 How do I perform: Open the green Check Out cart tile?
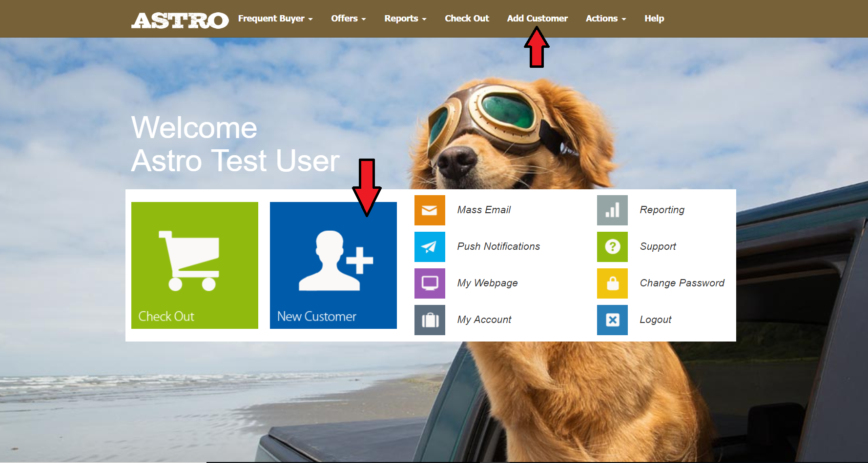click(195, 265)
